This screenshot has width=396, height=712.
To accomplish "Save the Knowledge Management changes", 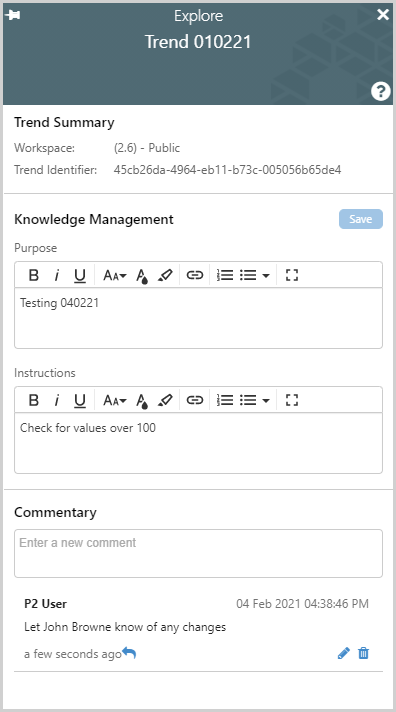I will 361,219.
